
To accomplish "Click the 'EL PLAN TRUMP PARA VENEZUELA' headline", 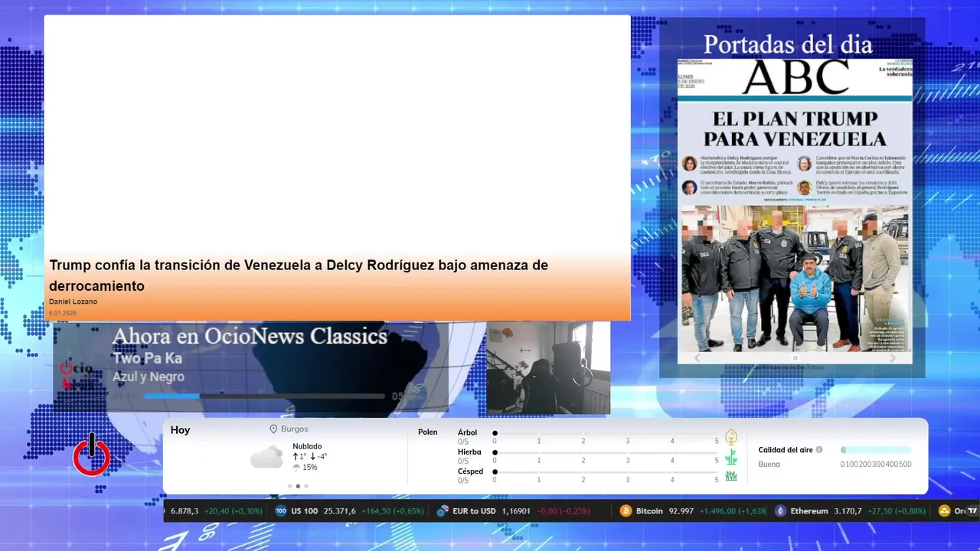I will click(795, 129).
